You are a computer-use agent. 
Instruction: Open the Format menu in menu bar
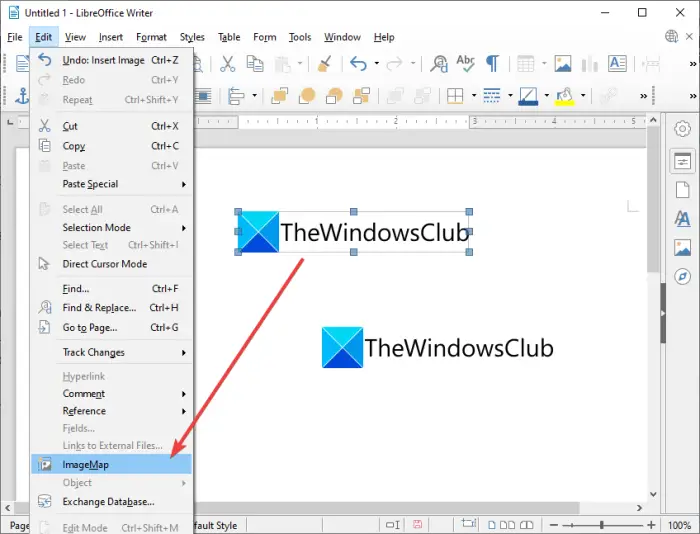point(151,37)
